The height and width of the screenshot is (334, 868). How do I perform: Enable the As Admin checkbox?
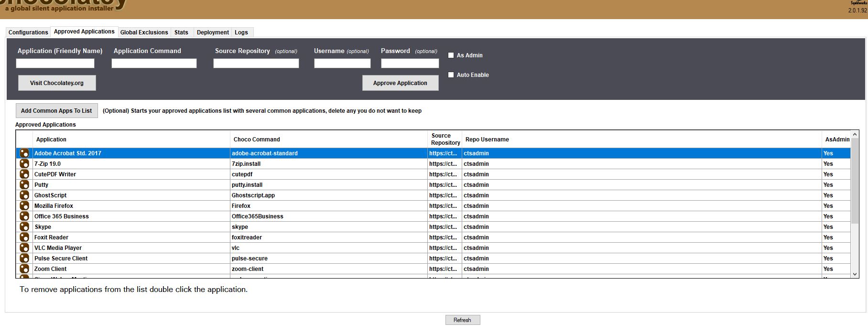coord(451,55)
